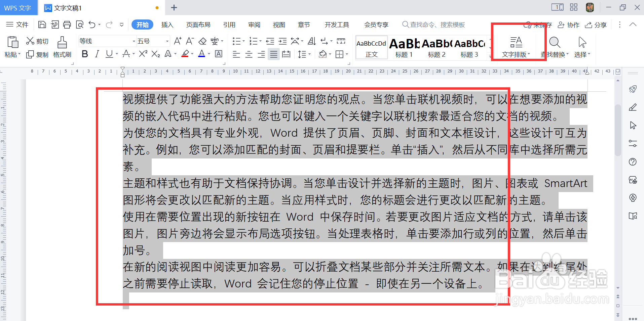
Task: Click the vertical scrollbar thumb
Action: [618, 130]
